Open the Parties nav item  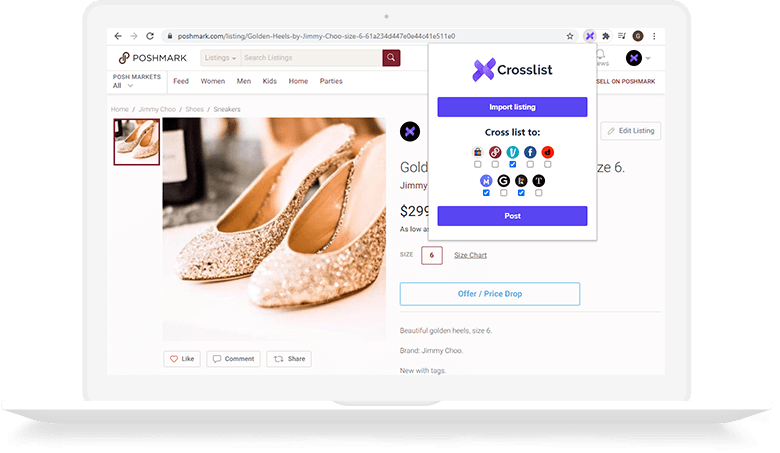[331, 81]
